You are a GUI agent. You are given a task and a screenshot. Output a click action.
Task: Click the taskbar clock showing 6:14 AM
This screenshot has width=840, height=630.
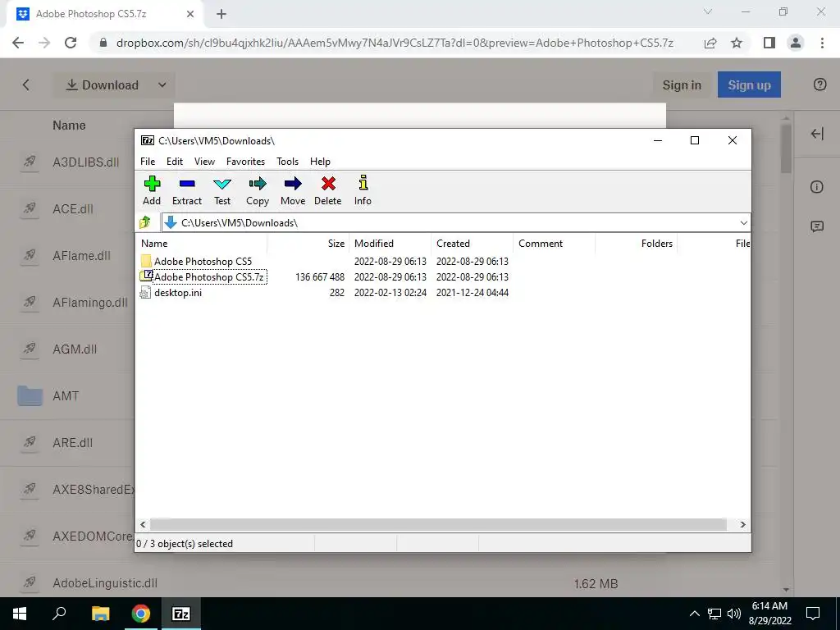pyautogui.click(x=769, y=614)
